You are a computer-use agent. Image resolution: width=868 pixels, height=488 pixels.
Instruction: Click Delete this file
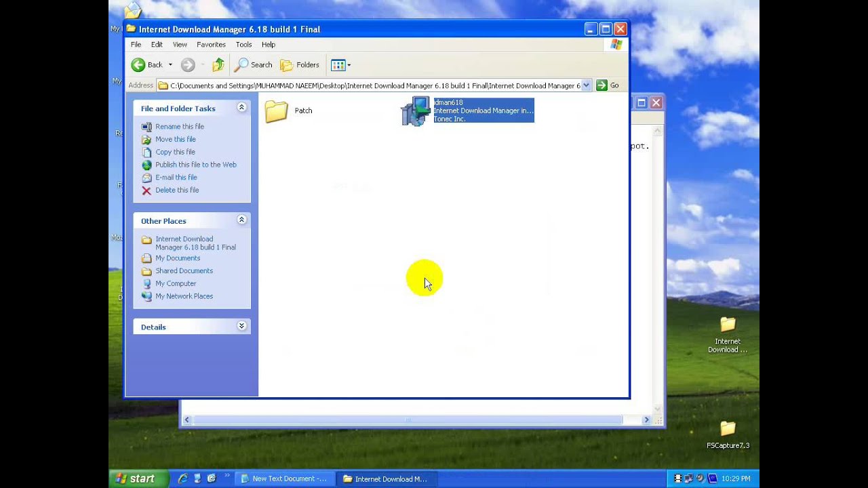[x=177, y=190]
